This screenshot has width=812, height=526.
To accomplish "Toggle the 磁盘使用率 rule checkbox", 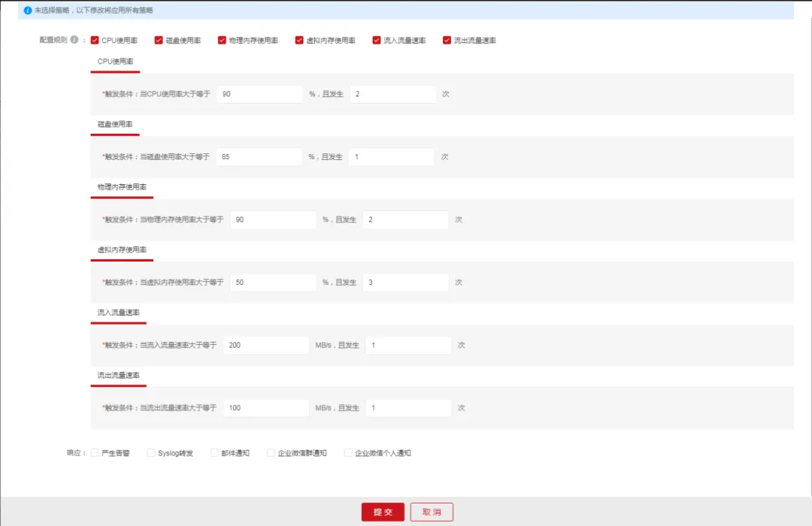I will (x=159, y=41).
